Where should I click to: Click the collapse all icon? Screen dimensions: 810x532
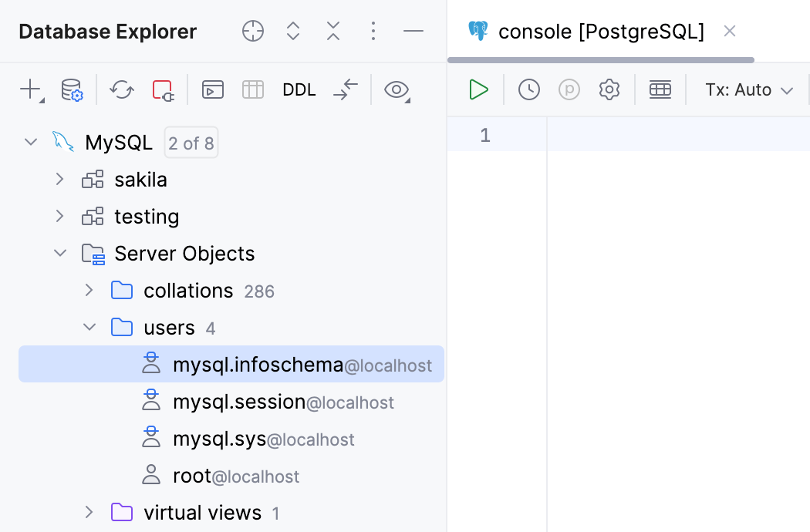click(x=332, y=32)
